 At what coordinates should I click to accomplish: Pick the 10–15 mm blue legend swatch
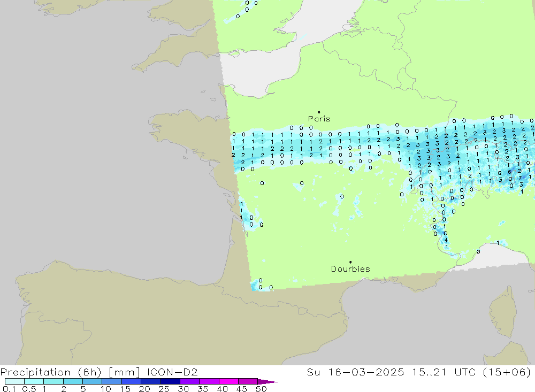pyautogui.click(x=112, y=381)
